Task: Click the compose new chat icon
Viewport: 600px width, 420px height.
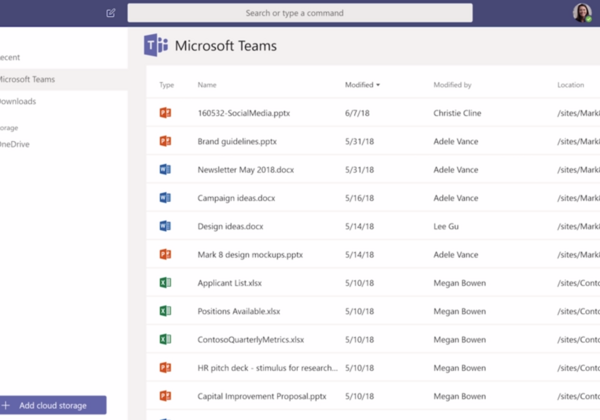Action: click(110, 13)
